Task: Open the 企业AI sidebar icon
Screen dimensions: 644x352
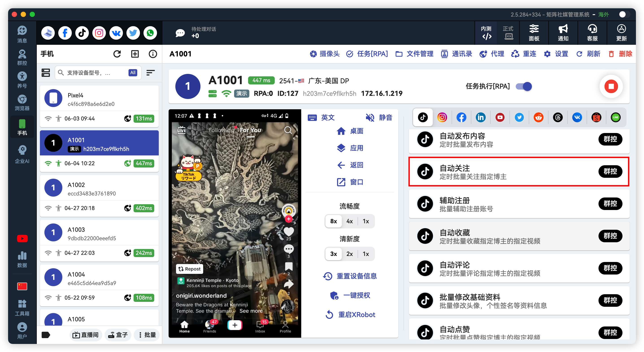Action: pyautogui.click(x=22, y=155)
